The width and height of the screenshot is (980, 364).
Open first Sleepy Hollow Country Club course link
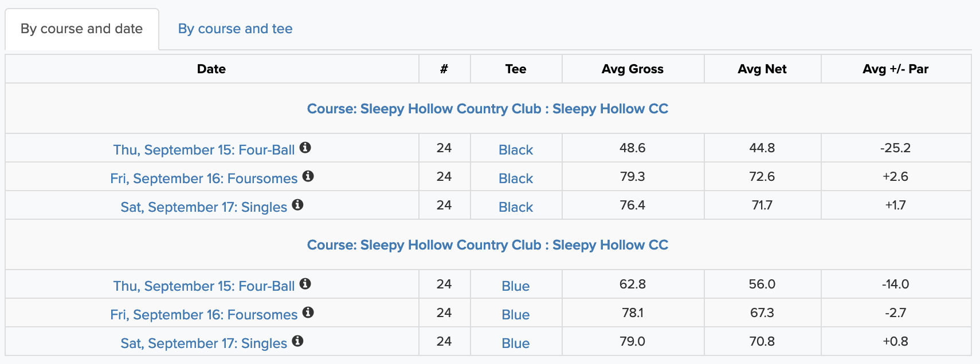488,109
